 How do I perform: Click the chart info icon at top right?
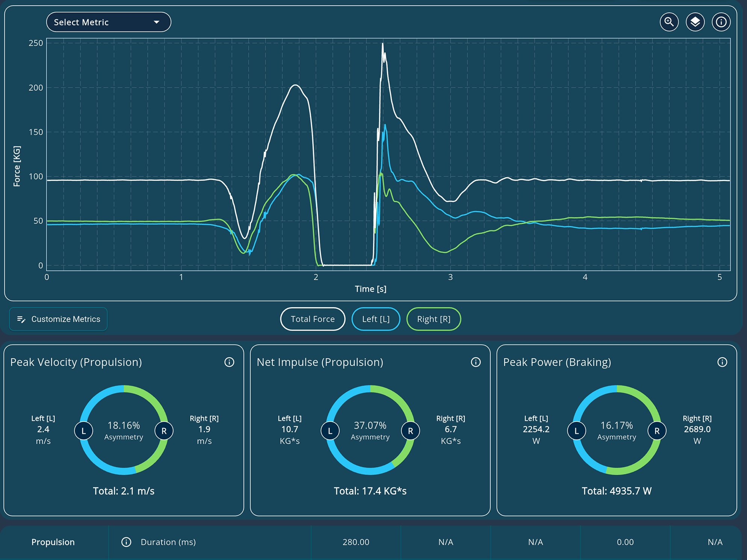click(x=721, y=22)
